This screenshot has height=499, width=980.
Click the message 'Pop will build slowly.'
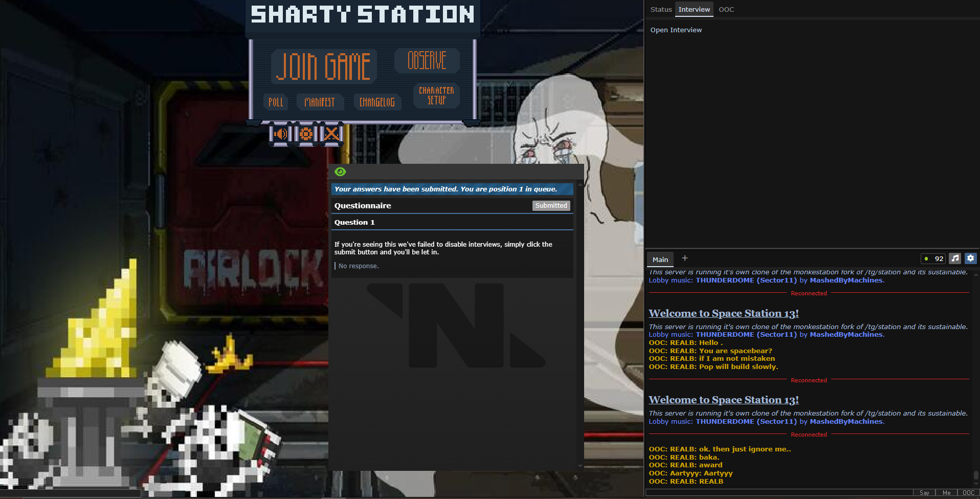[x=739, y=366]
